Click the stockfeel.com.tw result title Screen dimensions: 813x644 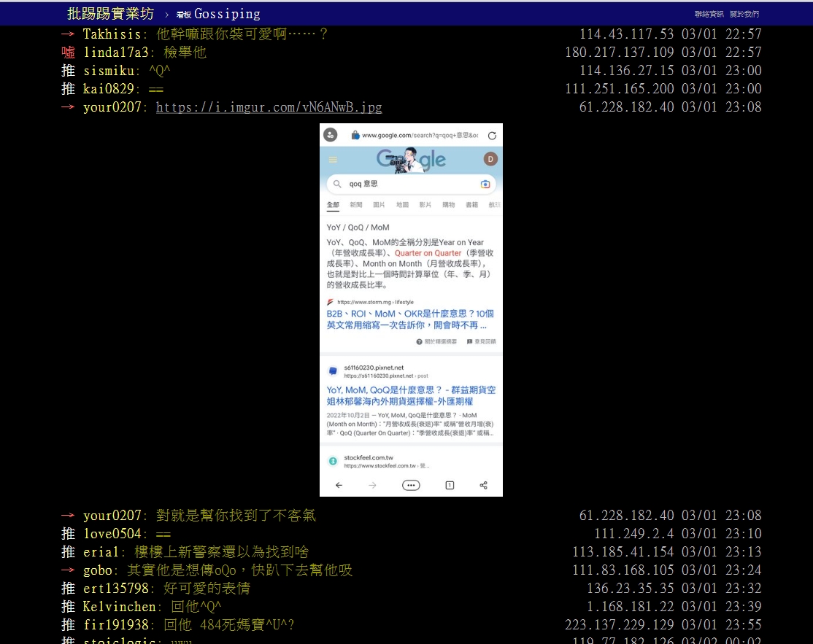[369, 457]
